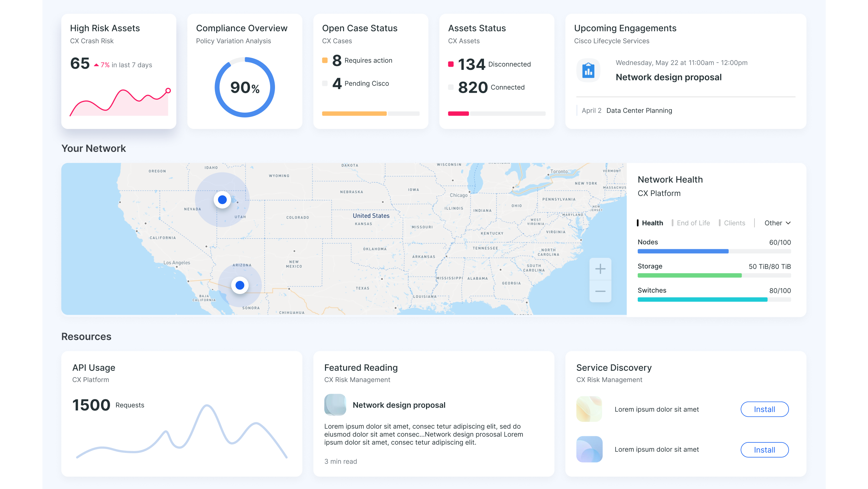
Task: Click the 60/100 Nodes value
Action: click(x=780, y=243)
